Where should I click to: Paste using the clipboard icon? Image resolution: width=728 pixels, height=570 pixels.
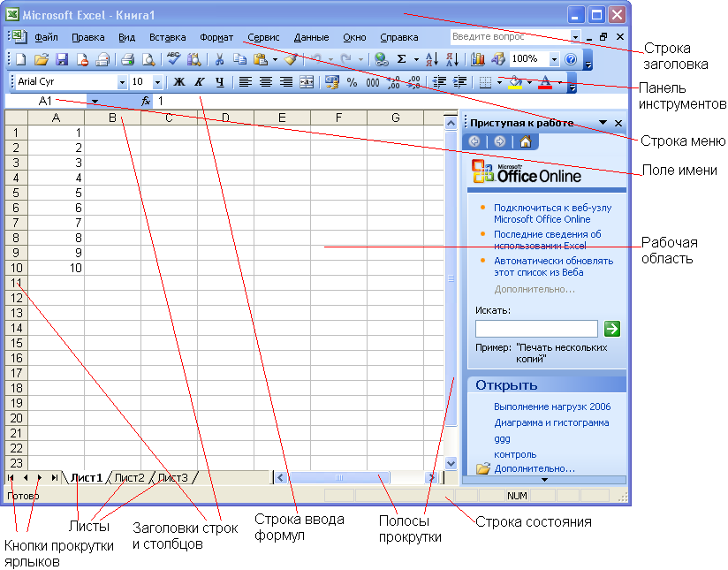pos(261,59)
